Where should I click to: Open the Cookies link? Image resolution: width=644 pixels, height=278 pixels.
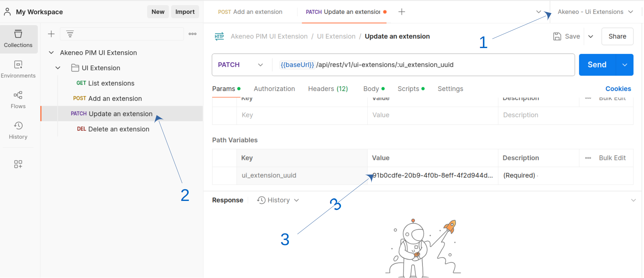click(618, 89)
